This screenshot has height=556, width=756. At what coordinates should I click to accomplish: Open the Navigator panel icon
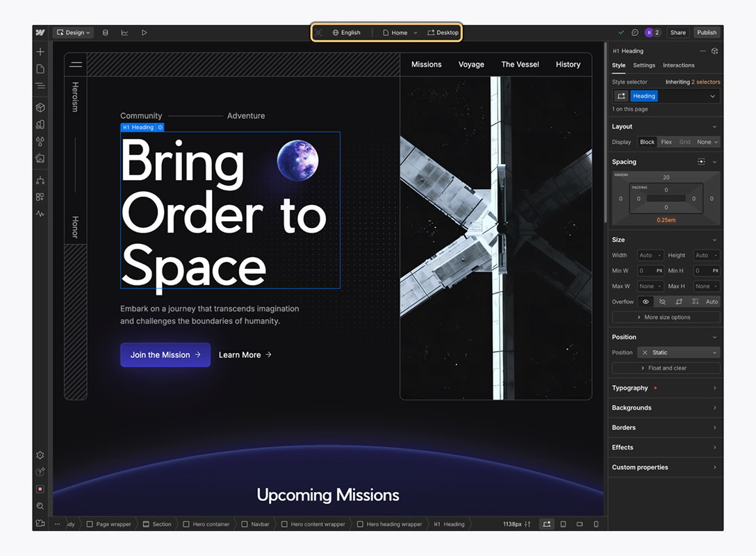[x=40, y=86]
